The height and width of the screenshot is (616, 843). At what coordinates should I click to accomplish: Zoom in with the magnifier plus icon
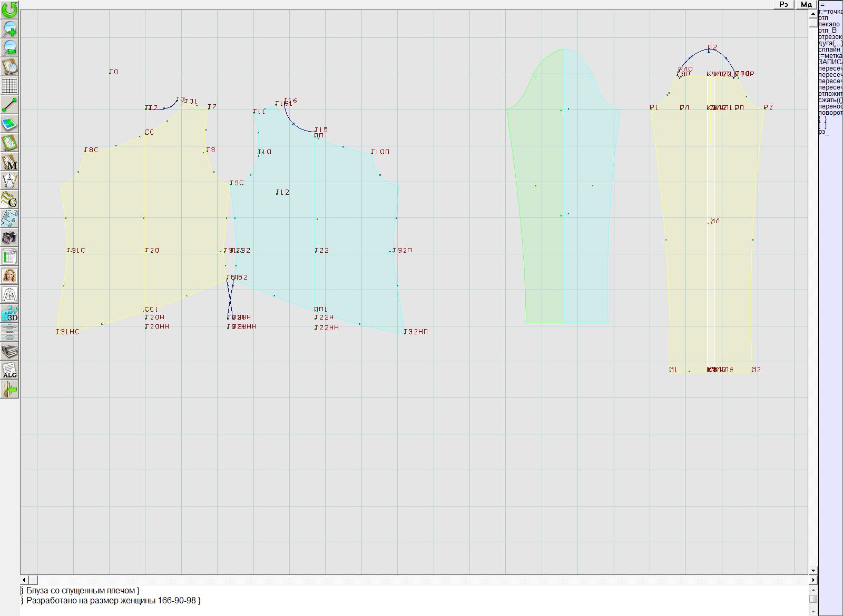(9, 28)
